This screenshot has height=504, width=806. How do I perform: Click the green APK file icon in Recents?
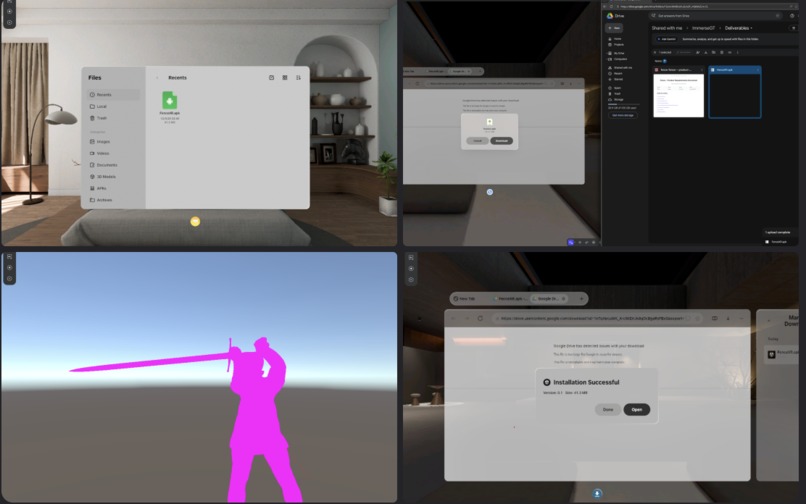coord(170,100)
